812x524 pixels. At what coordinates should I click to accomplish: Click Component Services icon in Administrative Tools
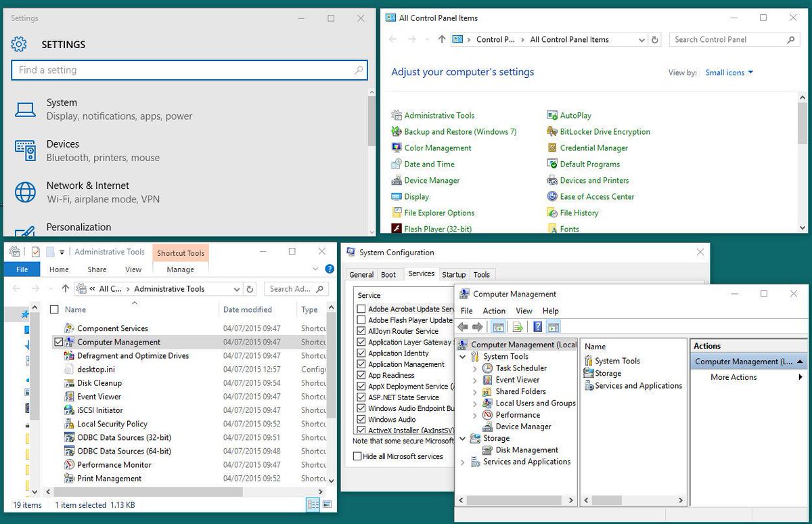[x=69, y=328]
